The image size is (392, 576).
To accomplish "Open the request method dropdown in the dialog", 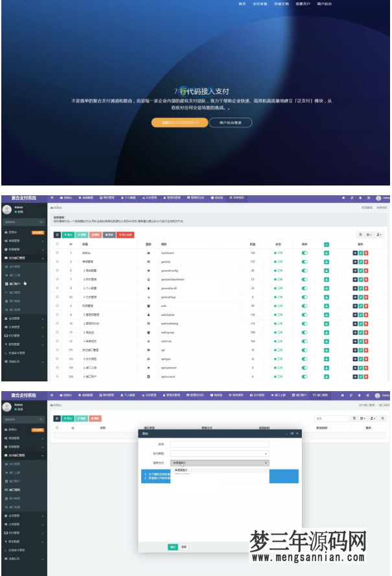I will [x=219, y=463].
